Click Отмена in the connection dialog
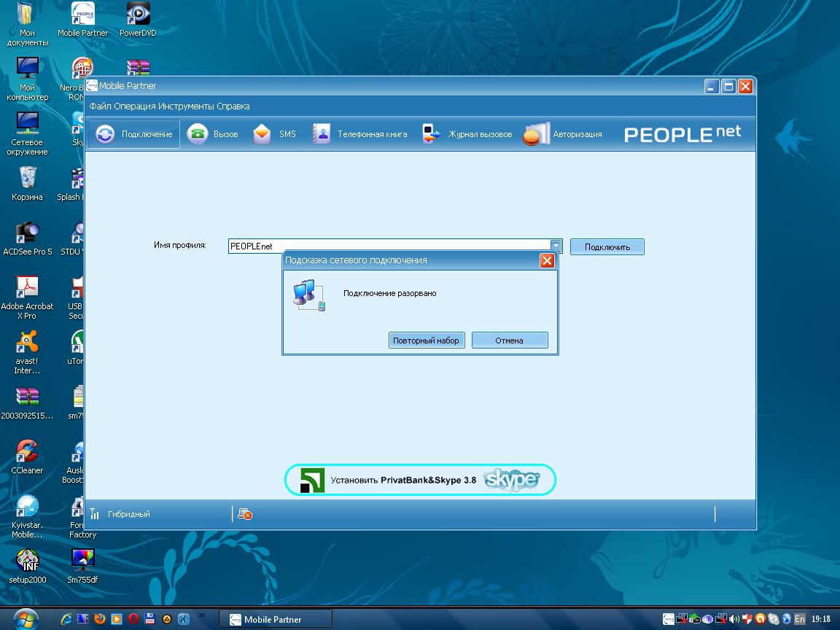 pos(510,341)
